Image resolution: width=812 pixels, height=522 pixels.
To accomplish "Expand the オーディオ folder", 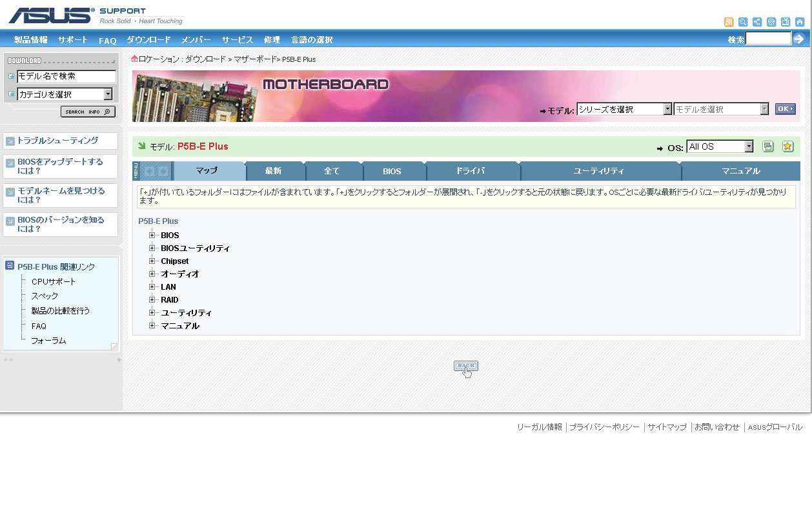I will (152, 274).
